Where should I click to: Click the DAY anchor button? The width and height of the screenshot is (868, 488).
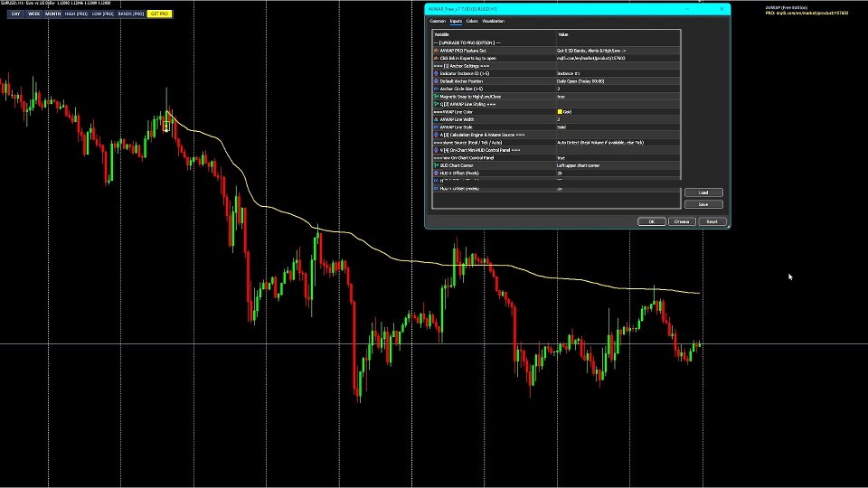pos(15,14)
